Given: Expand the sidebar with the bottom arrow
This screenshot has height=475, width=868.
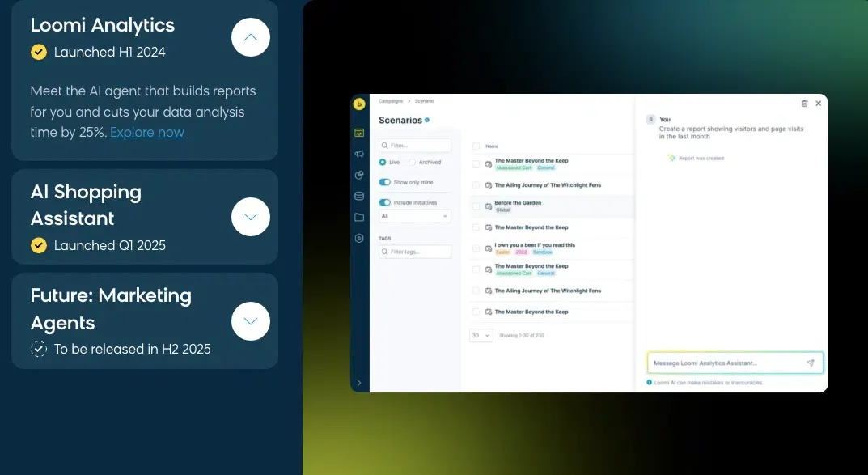Looking at the screenshot, I should 359,383.
